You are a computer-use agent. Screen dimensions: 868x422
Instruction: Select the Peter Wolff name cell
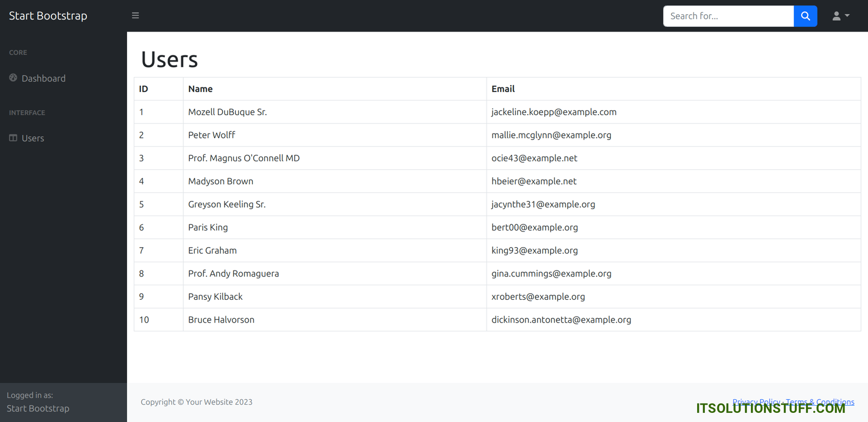[212, 135]
